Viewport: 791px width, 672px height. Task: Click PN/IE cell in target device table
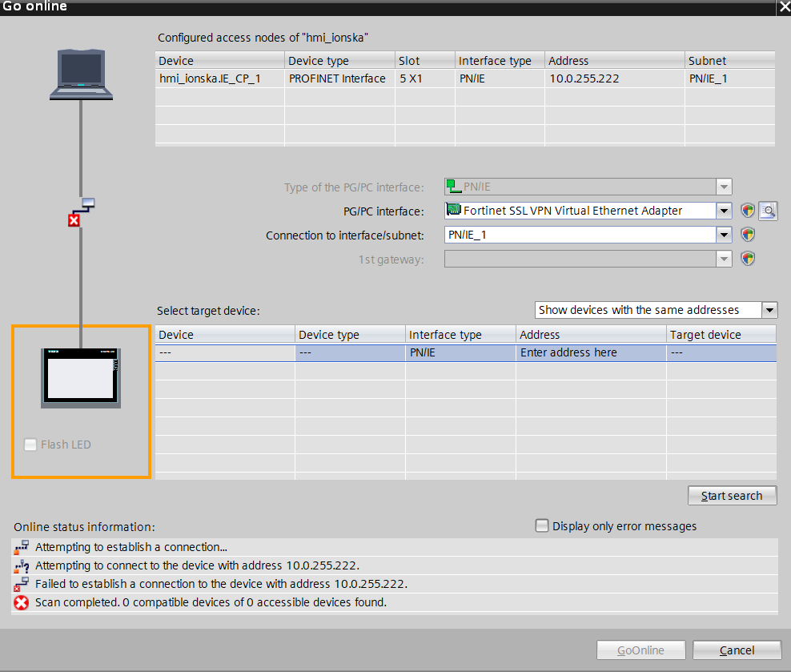click(460, 352)
